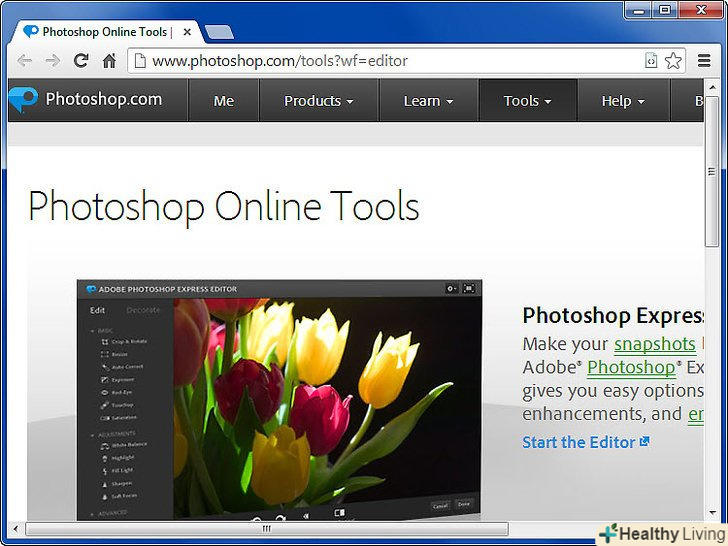Click the page script icon in address bar
The height and width of the screenshot is (546, 728).
tap(651, 60)
